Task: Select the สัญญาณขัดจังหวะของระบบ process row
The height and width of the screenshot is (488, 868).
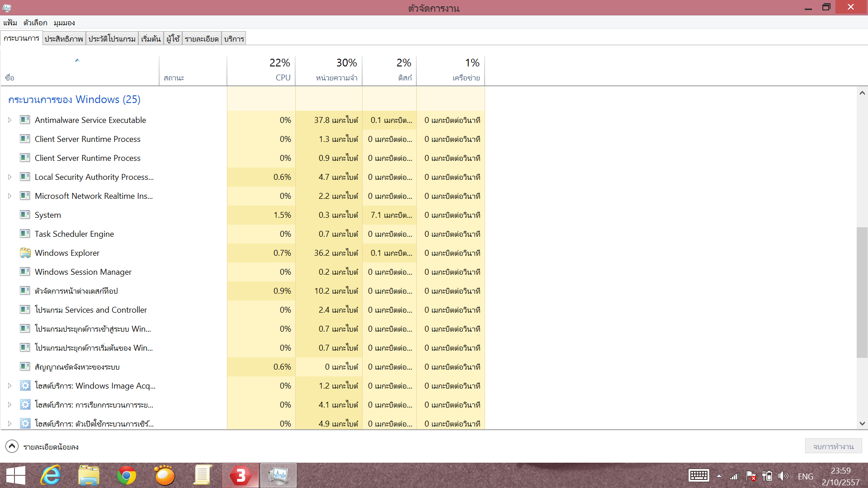Action: [243, 366]
